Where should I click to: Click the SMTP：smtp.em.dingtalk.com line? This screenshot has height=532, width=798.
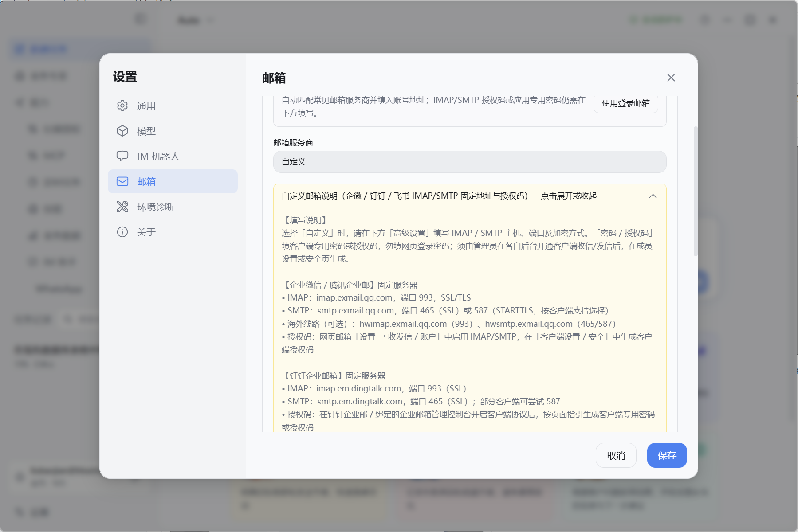(x=421, y=402)
